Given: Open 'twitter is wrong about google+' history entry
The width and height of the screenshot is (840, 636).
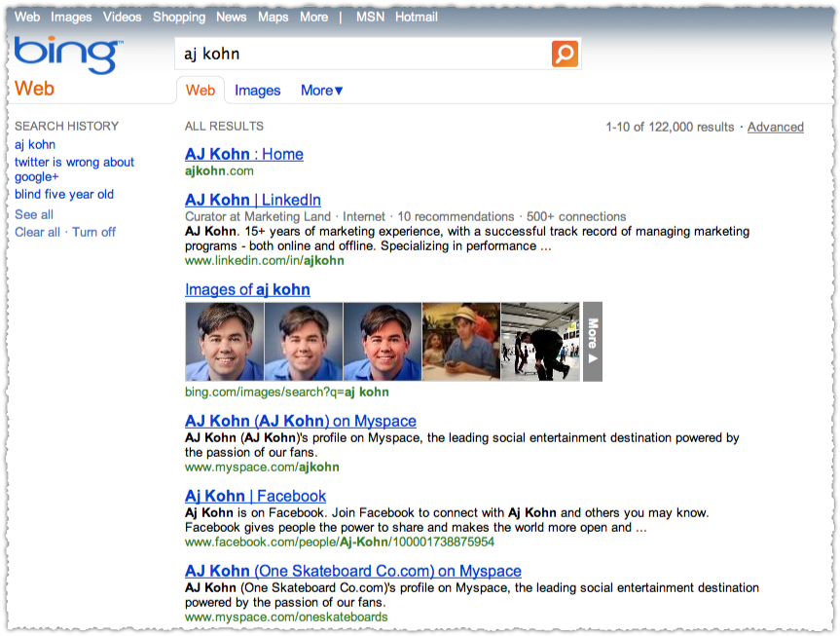Looking at the screenshot, I should [x=74, y=168].
